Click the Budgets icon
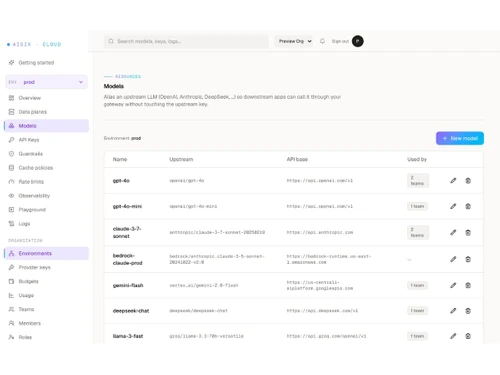The height and width of the screenshot is (375, 500). pos(11,281)
